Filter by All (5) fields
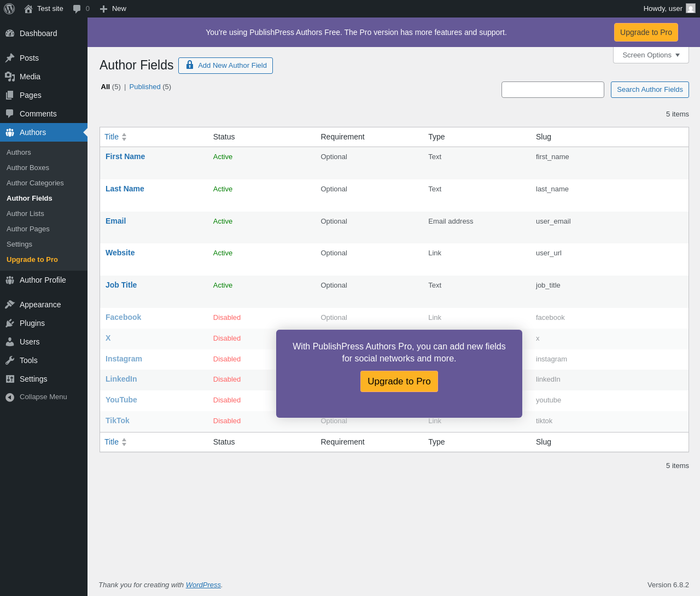 click(x=110, y=87)
